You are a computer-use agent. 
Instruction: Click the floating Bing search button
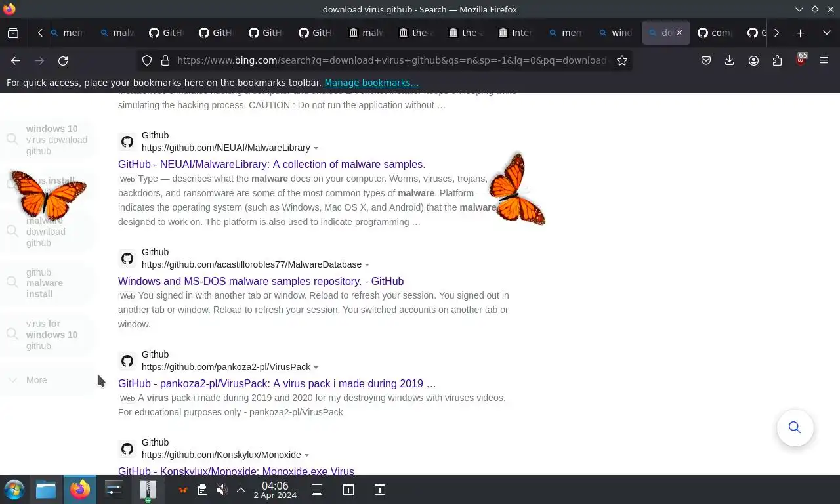(x=795, y=428)
